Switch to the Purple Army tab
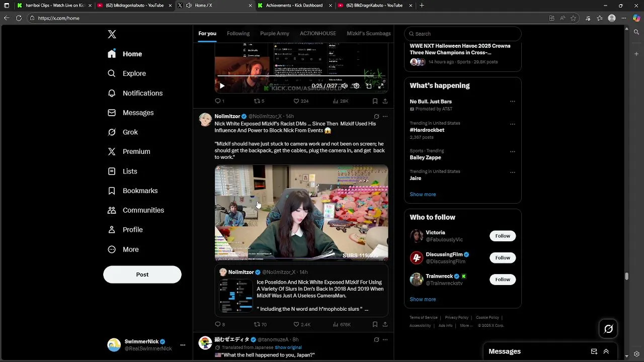Screen dimensions: 644x362 [275, 34]
